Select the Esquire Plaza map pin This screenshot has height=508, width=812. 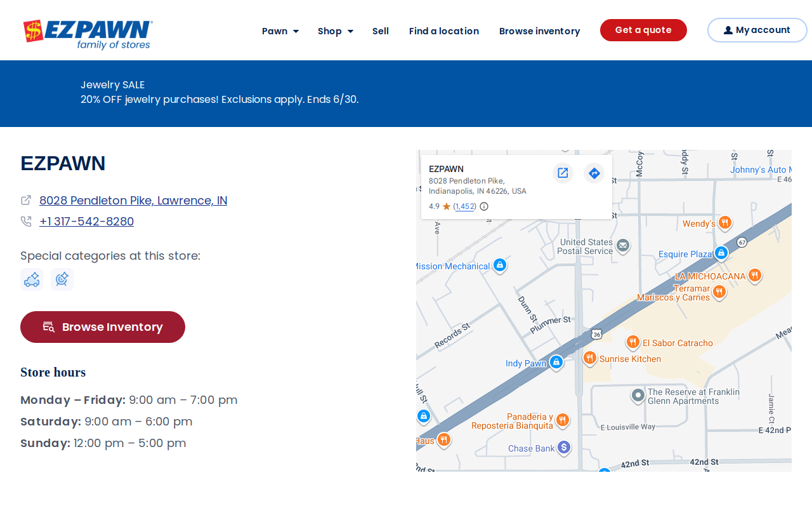point(721,253)
